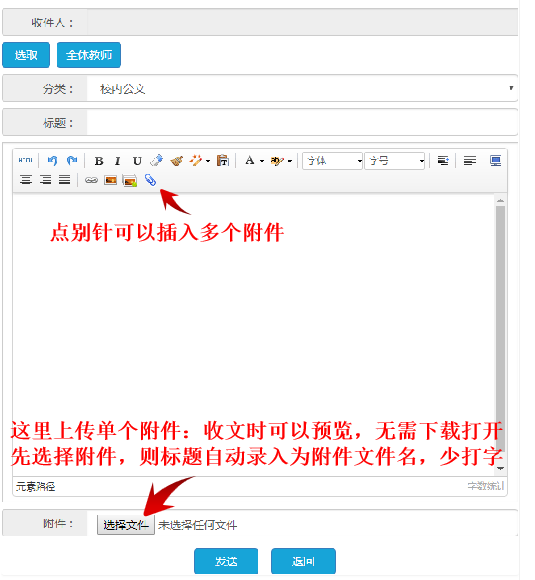Click the paste as plain text icon
The height and width of the screenshot is (580, 535).
click(223, 161)
